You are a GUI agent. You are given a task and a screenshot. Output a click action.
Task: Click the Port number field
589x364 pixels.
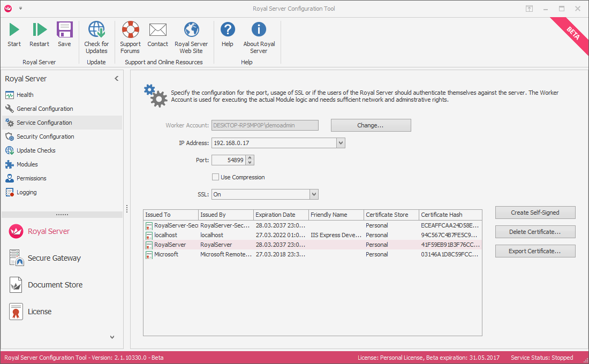pyautogui.click(x=229, y=160)
